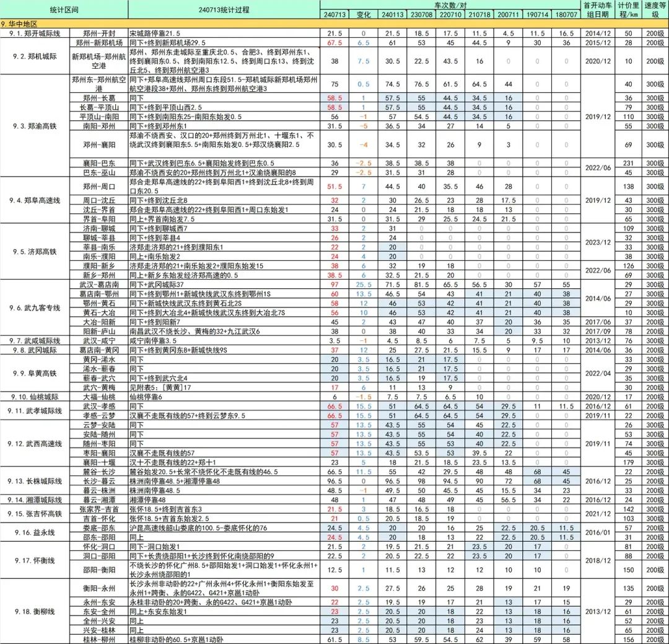Click the '9.1. 郑开城际线' line cell
Viewport: 669px width, 644px height.
click(35, 33)
